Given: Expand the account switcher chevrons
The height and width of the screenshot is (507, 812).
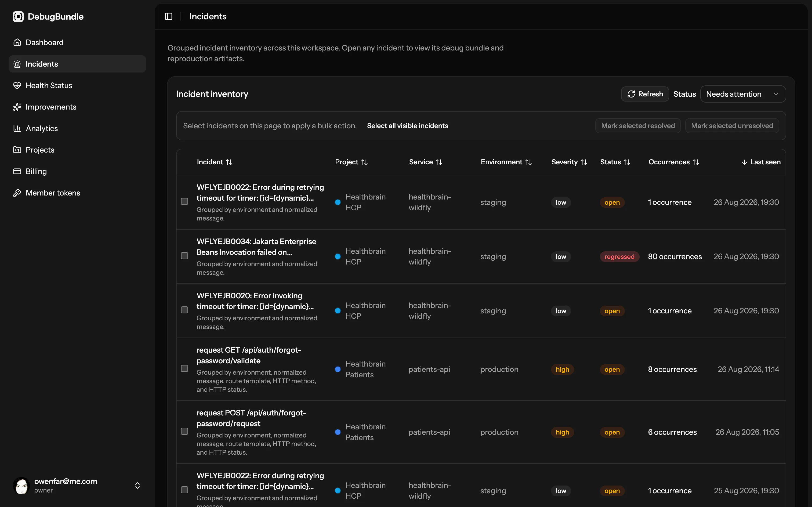Looking at the screenshot, I should click(137, 486).
